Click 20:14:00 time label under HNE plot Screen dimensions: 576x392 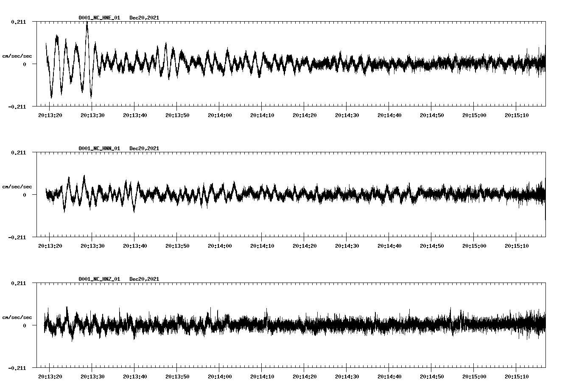tap(220, 115)
